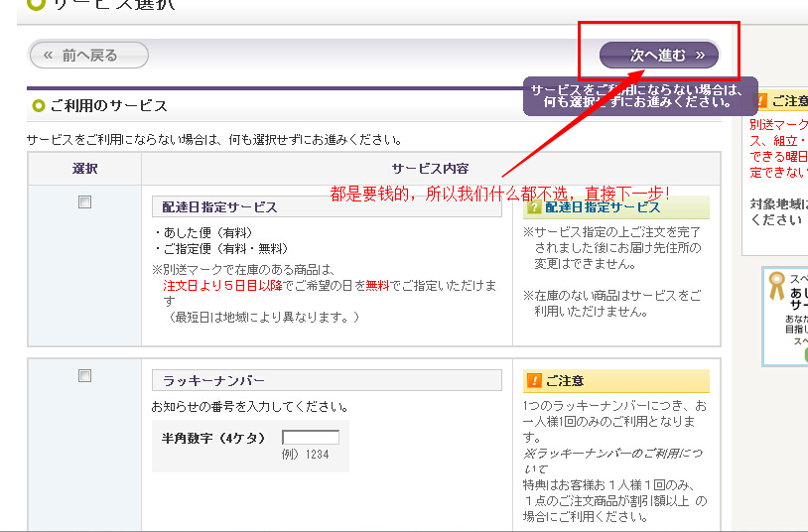Open the 配送日指定サービス help link
This screenshot has width=808, height=532.
coord(603,207)
